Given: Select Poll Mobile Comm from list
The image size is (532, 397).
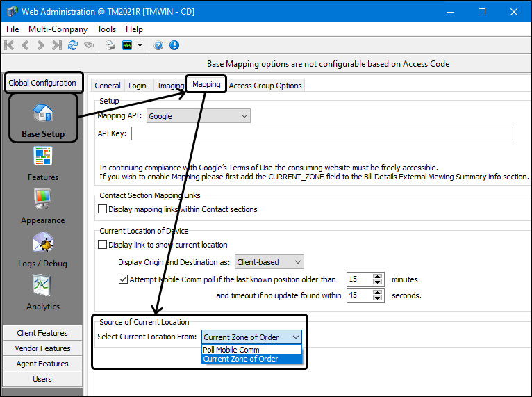Looking at the screenshot, I should (x=231, y=350).
